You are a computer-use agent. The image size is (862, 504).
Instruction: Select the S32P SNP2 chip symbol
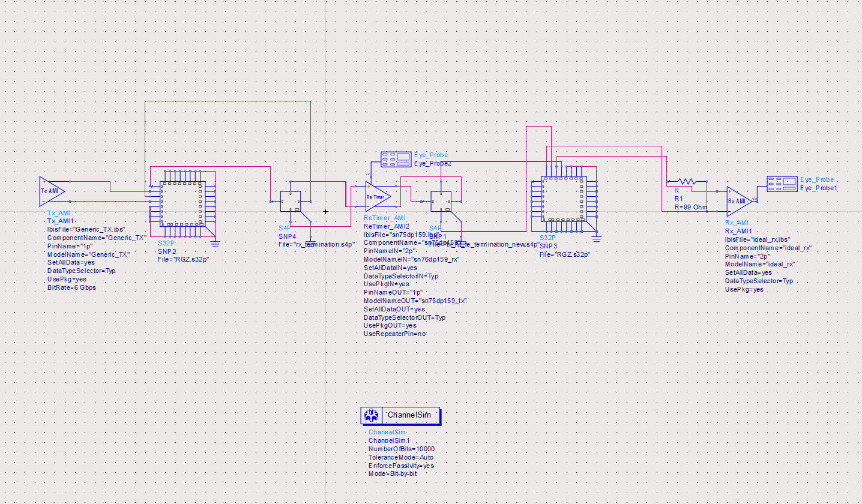pyautogui.click(x=183, y=204)
